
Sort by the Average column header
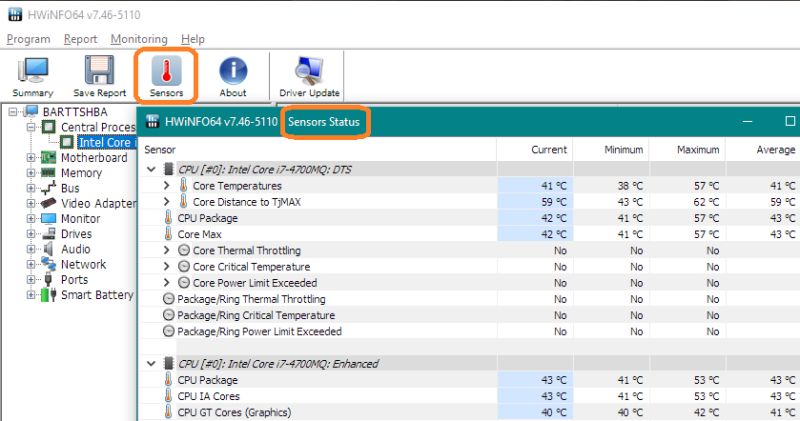pos(763,150)
